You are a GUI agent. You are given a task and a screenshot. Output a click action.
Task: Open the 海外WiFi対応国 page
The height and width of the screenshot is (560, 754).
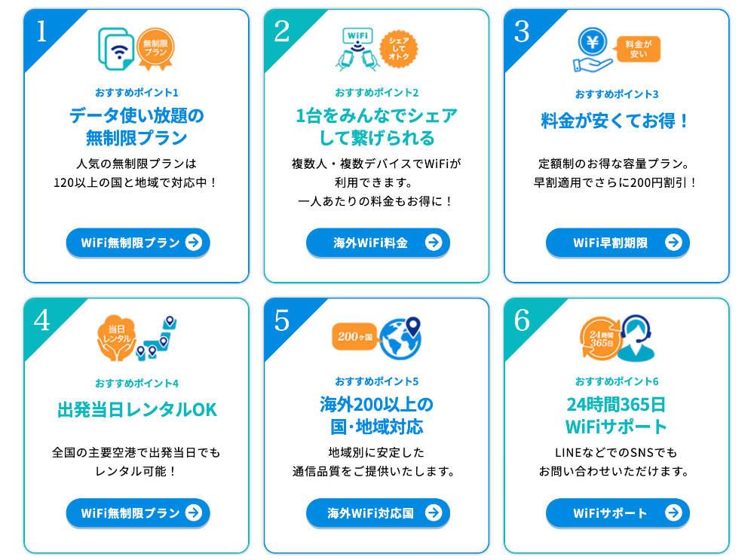pyautogui.click(x=378, y=513)
